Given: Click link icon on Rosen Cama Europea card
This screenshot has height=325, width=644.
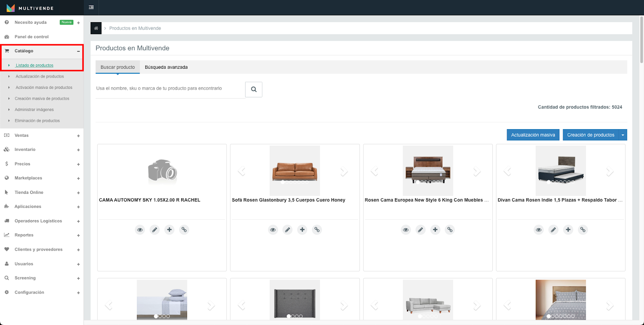Looking at the screenshot, I should pyautogui.click(x=450, y=230).
